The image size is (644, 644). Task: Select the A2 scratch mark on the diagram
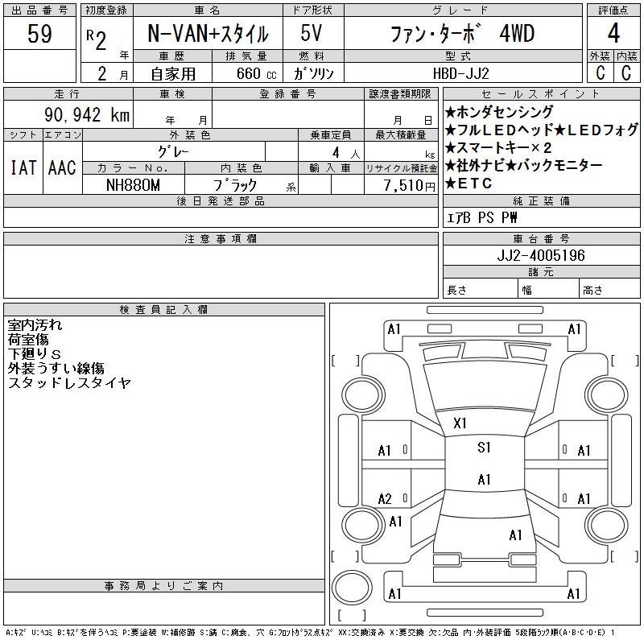point(385,498)
